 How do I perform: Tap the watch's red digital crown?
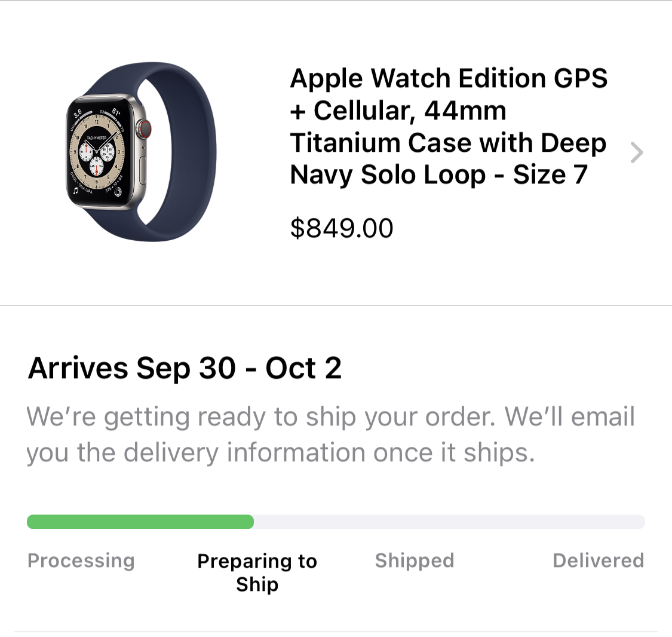tap(145, 128)
